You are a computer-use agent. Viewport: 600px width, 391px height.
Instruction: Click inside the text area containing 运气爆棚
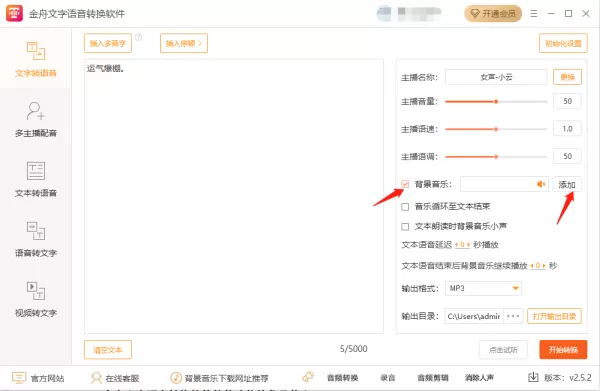click(234, 196)
